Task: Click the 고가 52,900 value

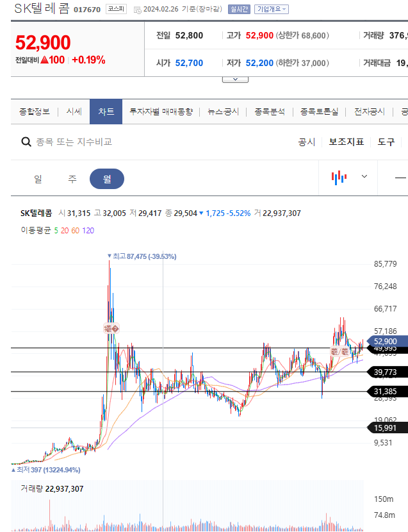Action: pos(259,36)
